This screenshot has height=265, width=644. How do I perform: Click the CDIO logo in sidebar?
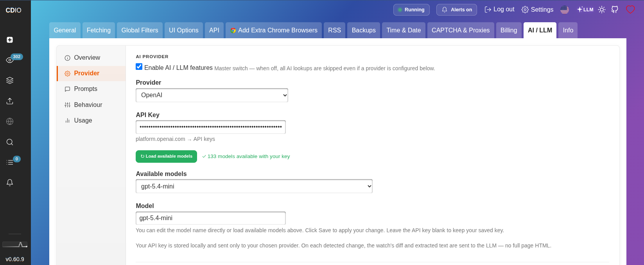(13, 10)
